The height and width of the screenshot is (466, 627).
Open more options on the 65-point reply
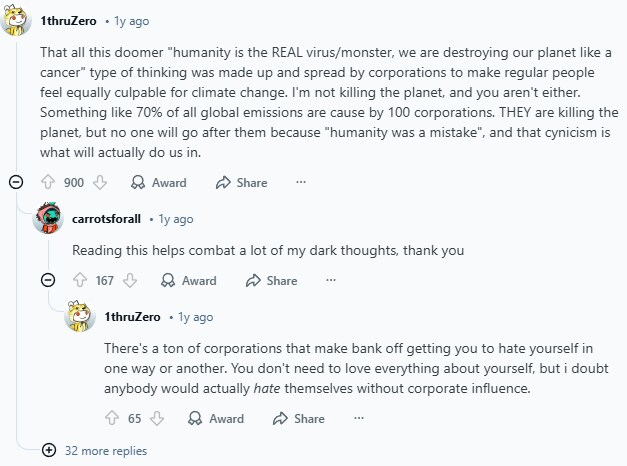pyautogui.click(x=359, y=419)
